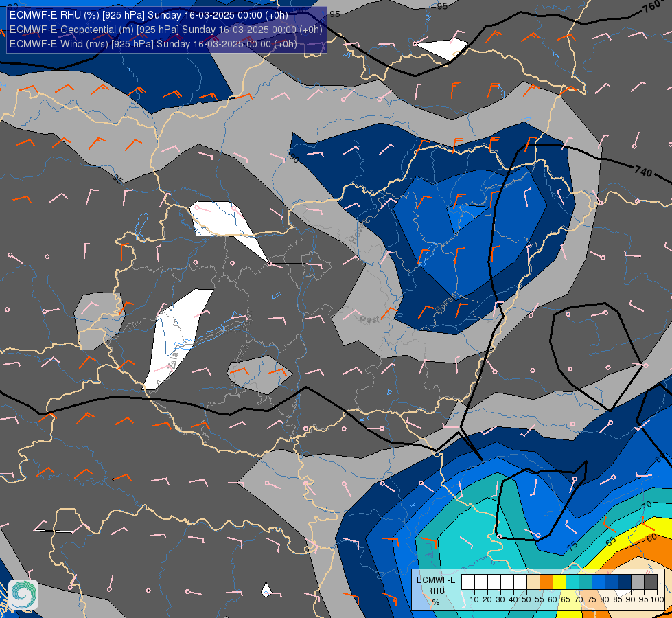Pick the dark gray 95-100 legend swatch
This screenshot has height=618, width=672.
click(x=651, y=582)
